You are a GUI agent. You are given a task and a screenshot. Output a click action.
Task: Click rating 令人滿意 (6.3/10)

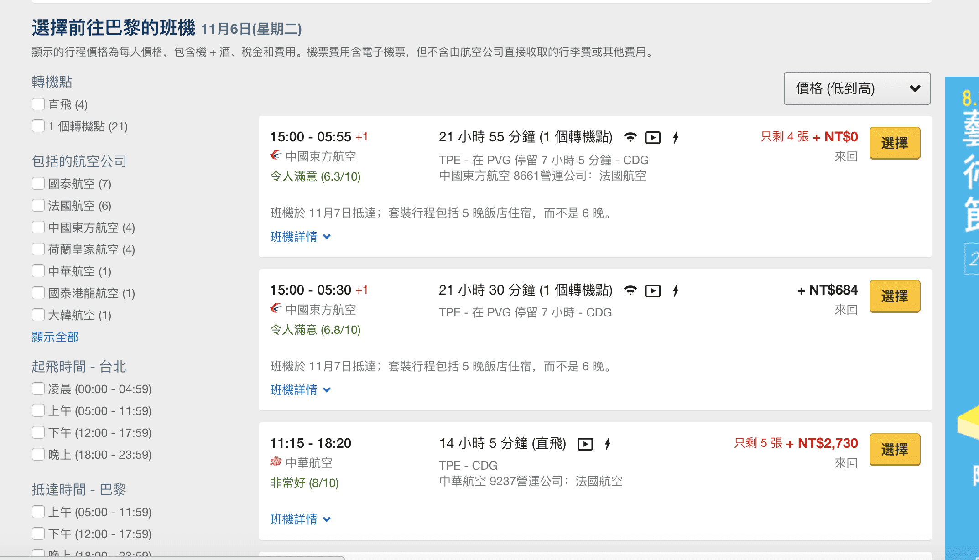click(315, 176)
